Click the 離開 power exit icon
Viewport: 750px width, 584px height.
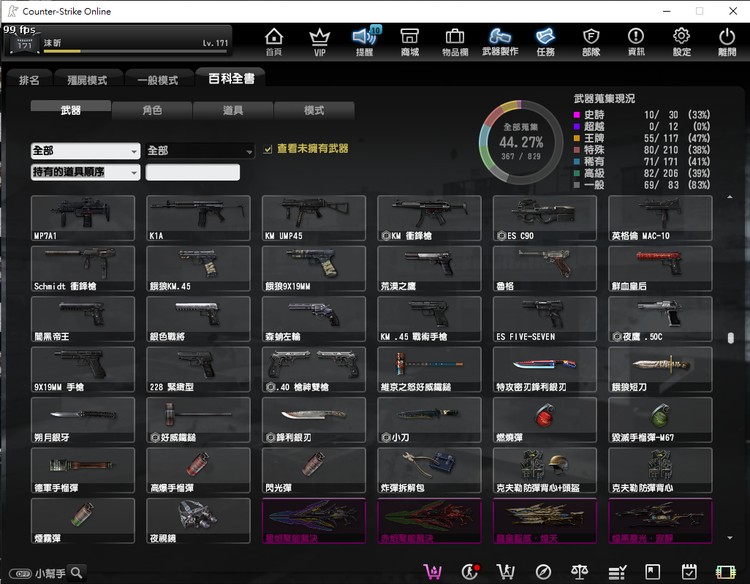[727, 42]
